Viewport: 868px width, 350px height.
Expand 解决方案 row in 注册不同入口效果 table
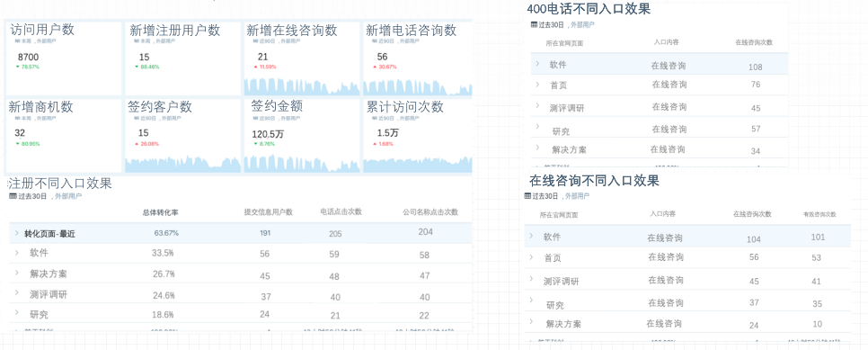pos(16,273)
